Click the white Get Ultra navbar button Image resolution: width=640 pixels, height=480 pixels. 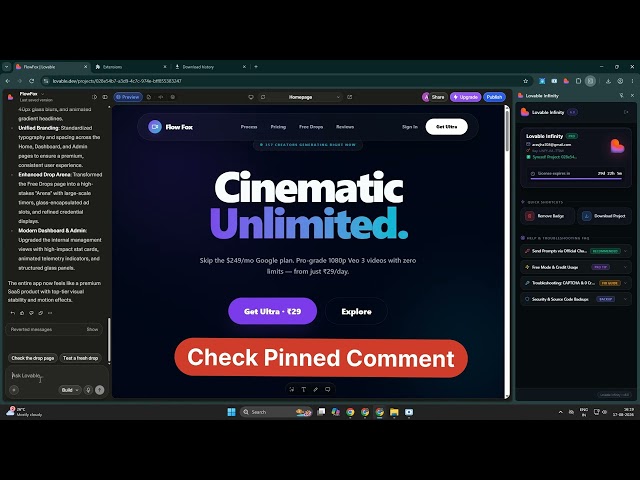[x=447, y=127]
